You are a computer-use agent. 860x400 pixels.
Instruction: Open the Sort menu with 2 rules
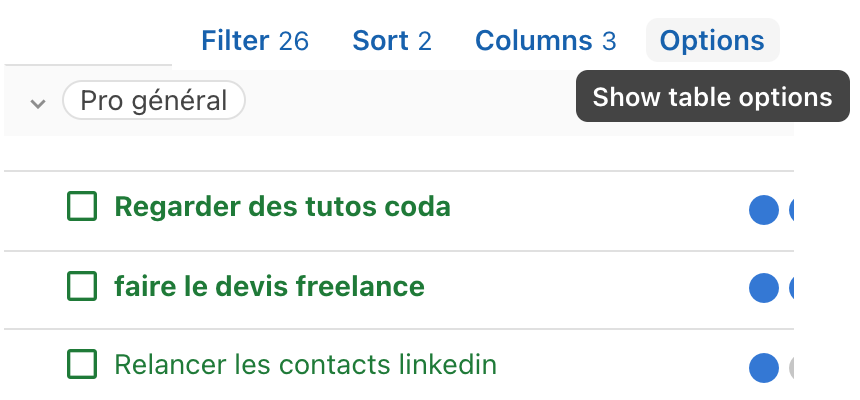(391, 41)
